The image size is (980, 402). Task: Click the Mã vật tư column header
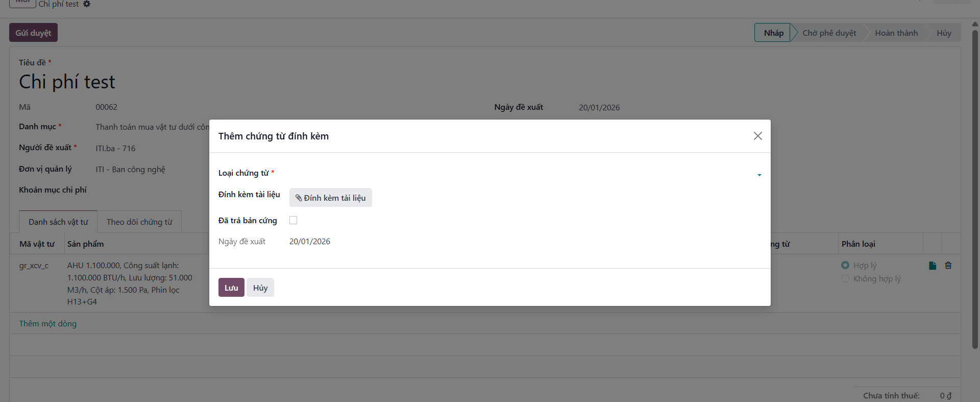tap(37, 244)
